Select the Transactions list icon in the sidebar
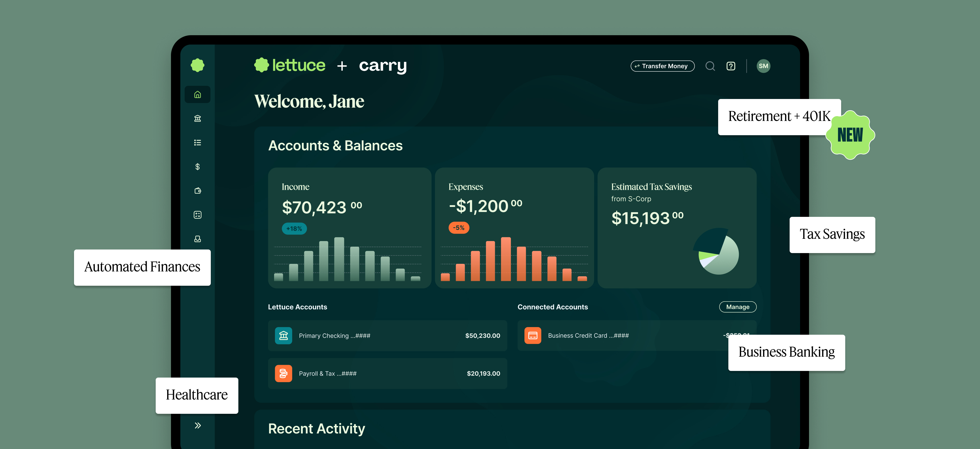The width and height of the screenshot is (980, 449). [198, 142]
